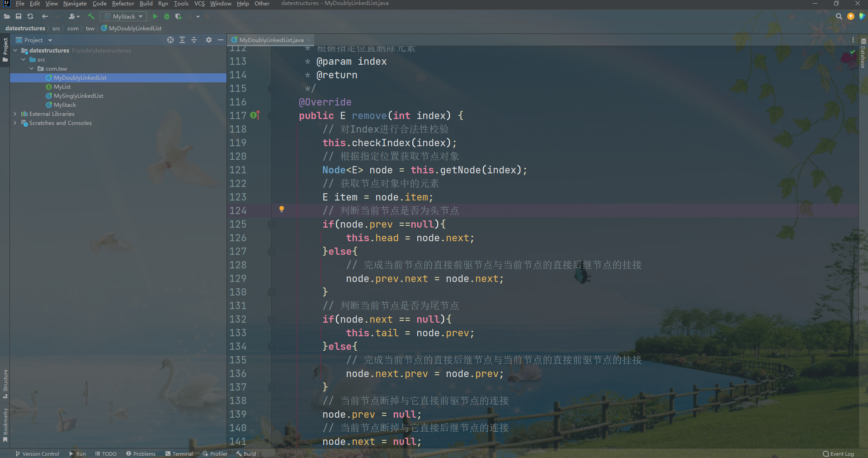Toggle the Database tool window

coord(863,53)
